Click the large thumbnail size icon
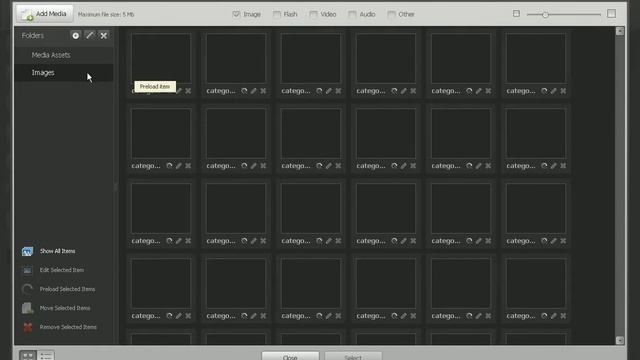640x360 pixels. click(x=611, y=13)
